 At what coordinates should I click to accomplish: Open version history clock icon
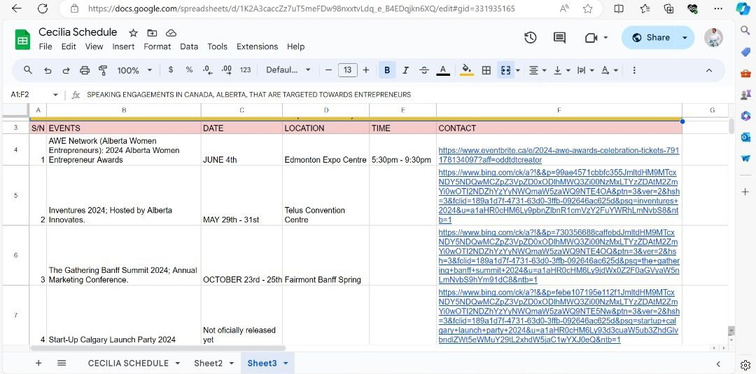pyautogui.click(x=530, y=38)
